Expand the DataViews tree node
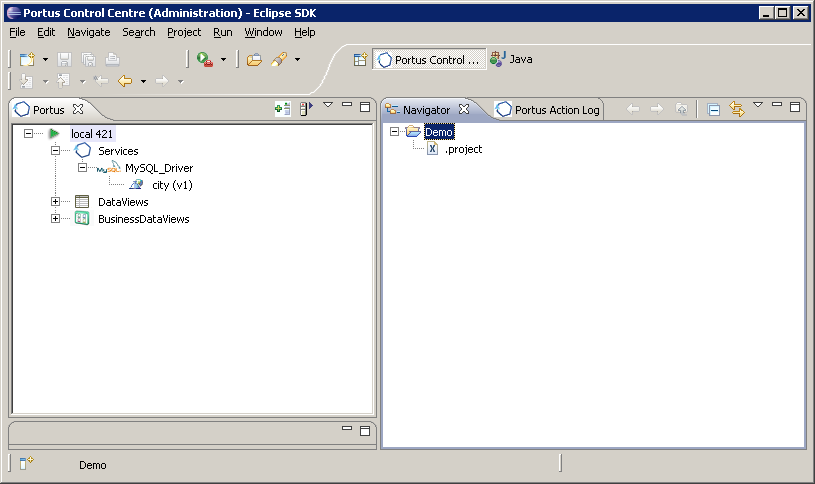 coord(56,201)
